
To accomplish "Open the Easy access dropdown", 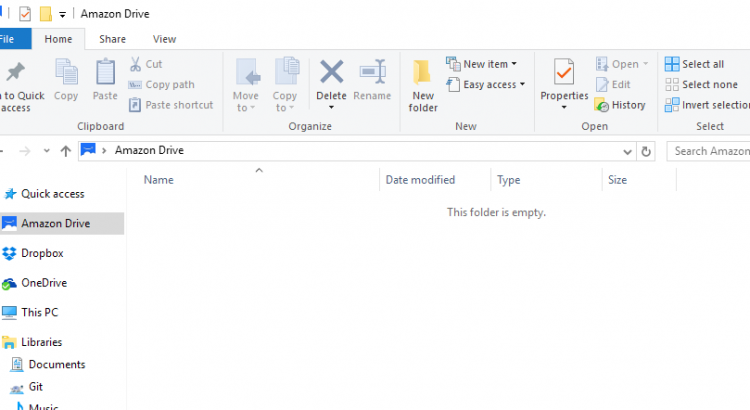I will 485,85.
